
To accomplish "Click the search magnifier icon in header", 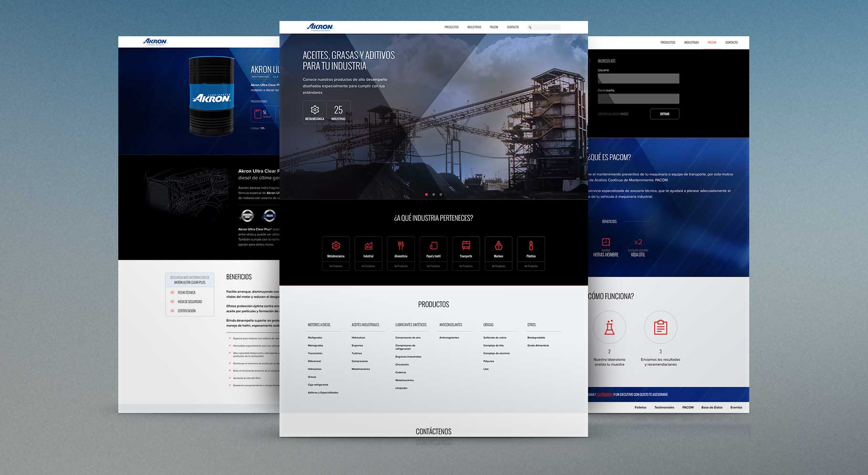I will 530,28.
